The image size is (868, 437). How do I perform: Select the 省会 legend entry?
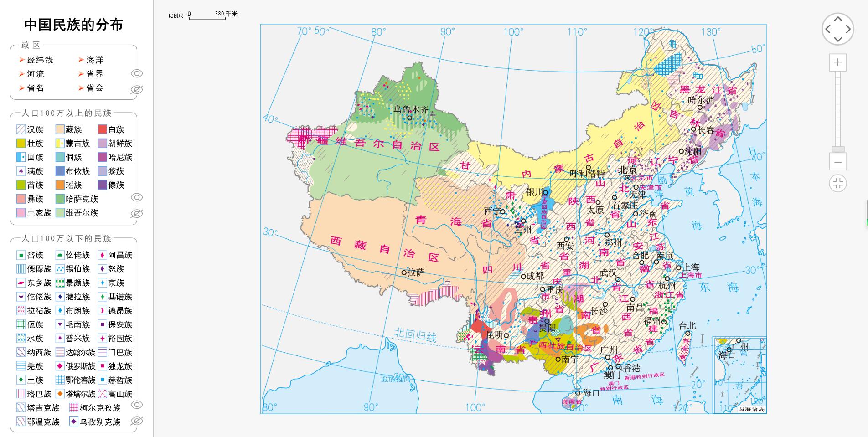coord(94,89)
